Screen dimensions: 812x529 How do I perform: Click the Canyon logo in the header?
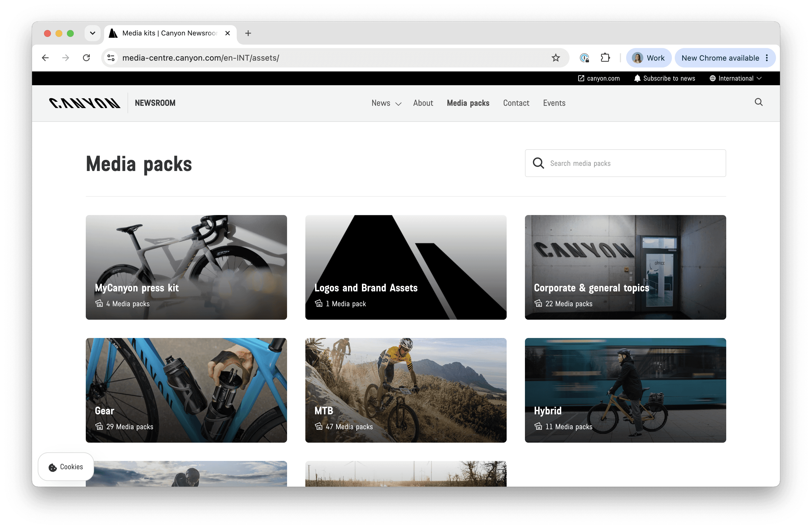click(85, 103)
